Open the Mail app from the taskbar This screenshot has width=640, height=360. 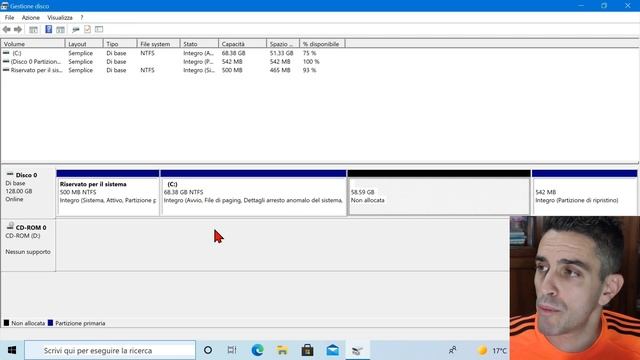pos(332,350)
